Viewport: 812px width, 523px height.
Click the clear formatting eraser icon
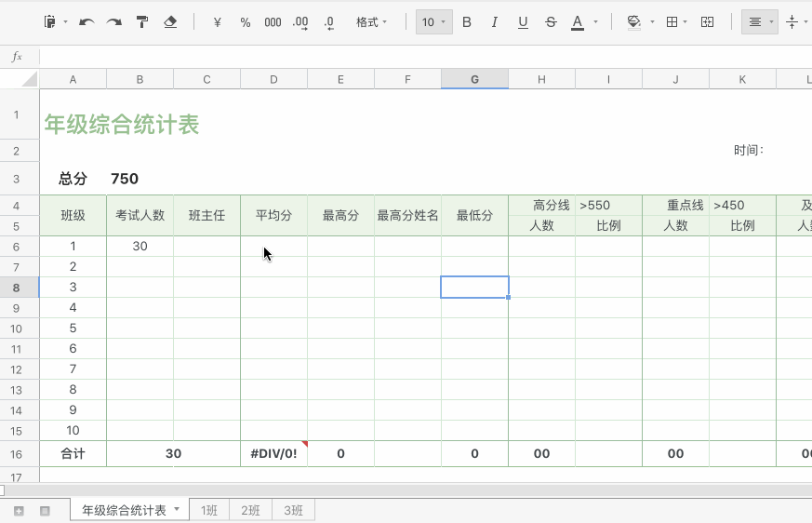click(170, 22)
